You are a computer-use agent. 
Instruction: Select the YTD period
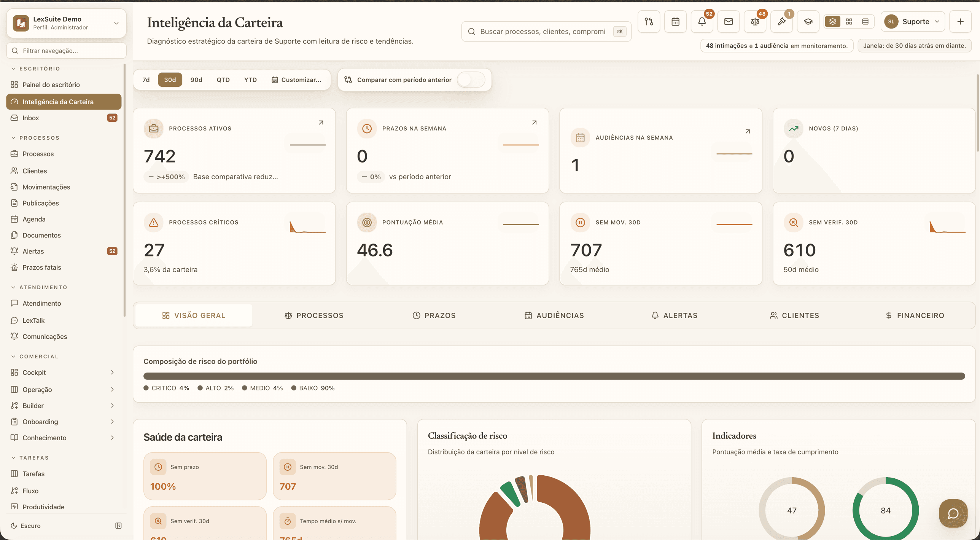tap(250, 80)
